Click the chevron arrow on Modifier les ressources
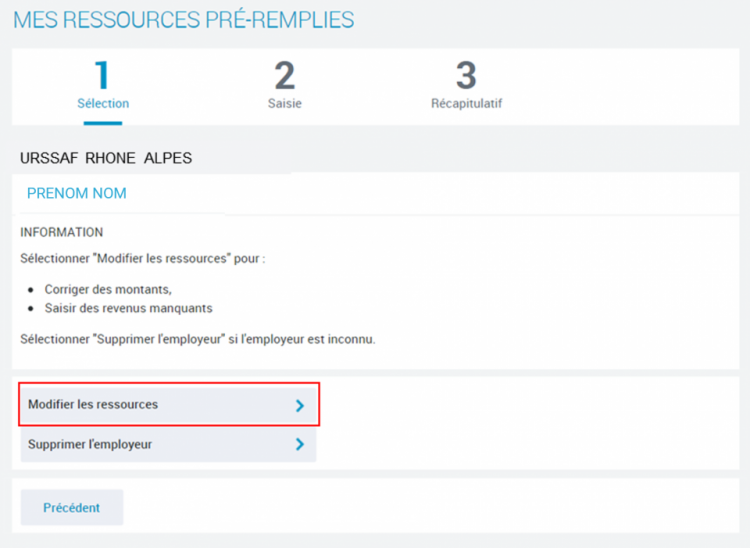Image resolution: width=750 pixels, height=548 pixels. click(x=299, y=405)
